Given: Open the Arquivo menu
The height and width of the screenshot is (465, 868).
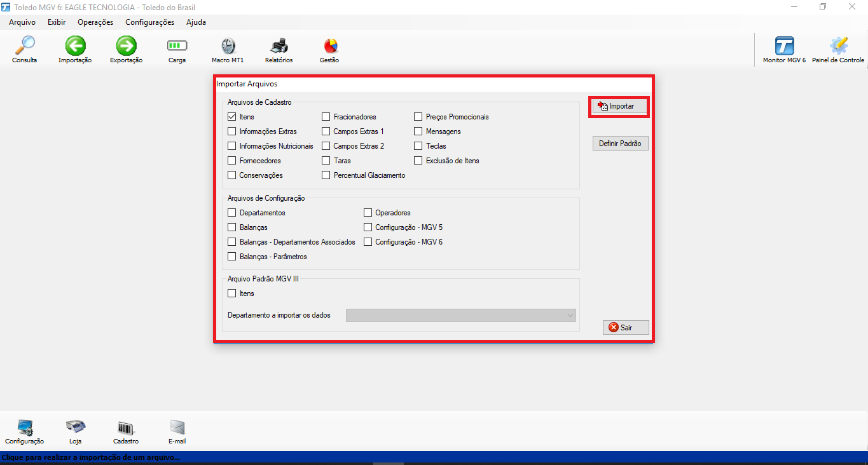Looking at the screenshot, I should [22, 22].
